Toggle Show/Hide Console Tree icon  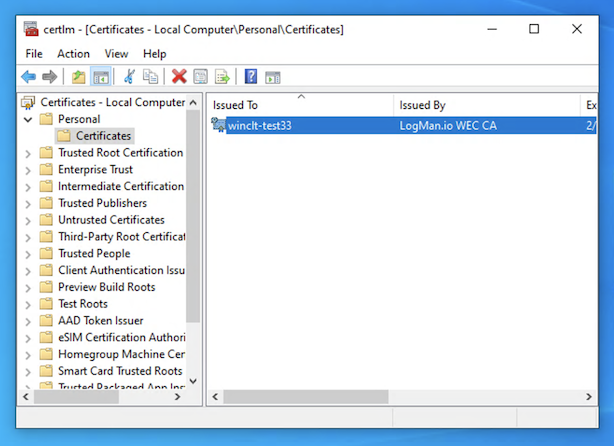pos(101,77)
